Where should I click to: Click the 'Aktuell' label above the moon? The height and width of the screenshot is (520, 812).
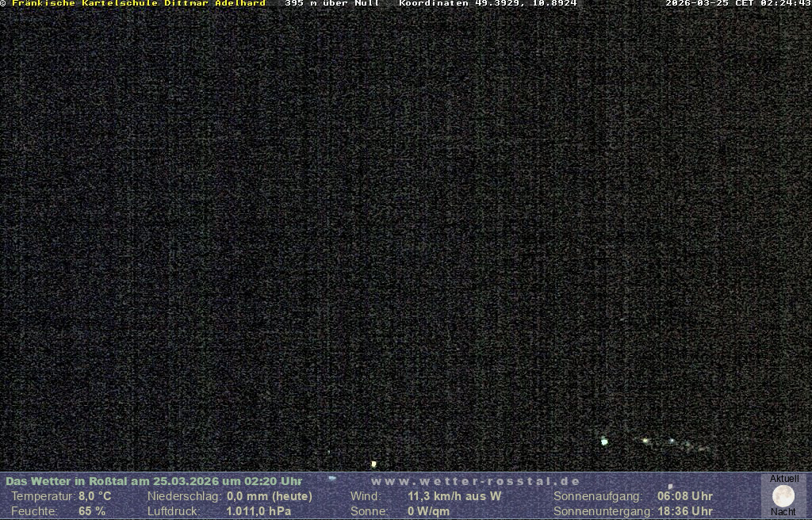point(784,479)
